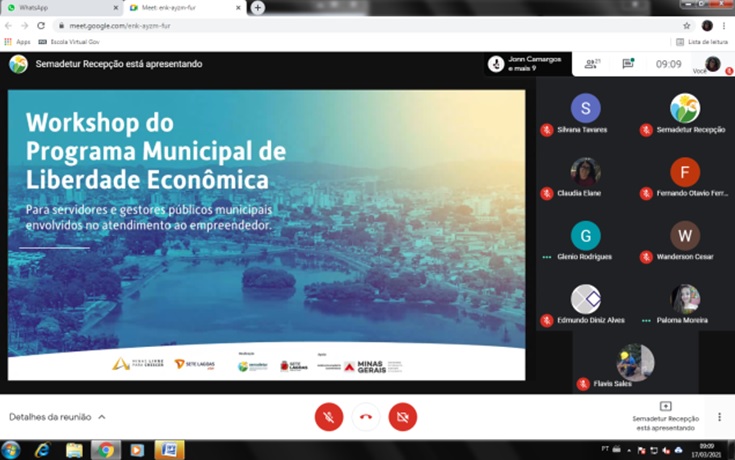Open the chat messages icon
The image size is (735, 460).
click(628, 64)
